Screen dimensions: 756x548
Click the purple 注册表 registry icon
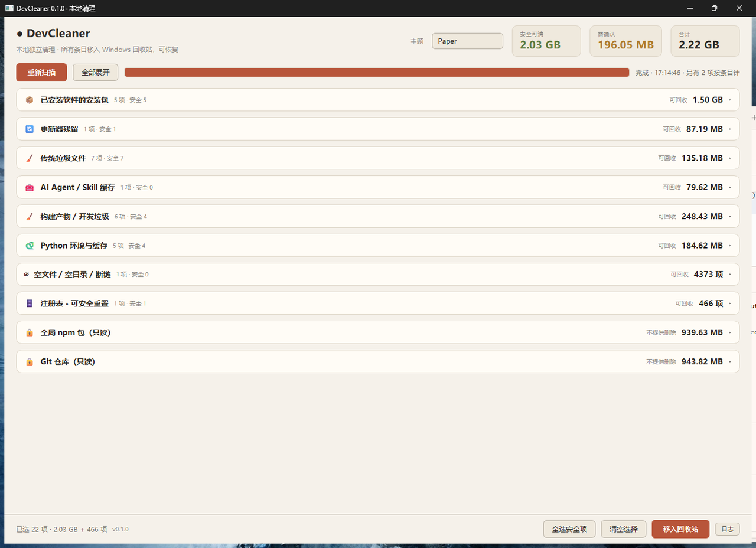pyautogui.click(x=30, y=304)
